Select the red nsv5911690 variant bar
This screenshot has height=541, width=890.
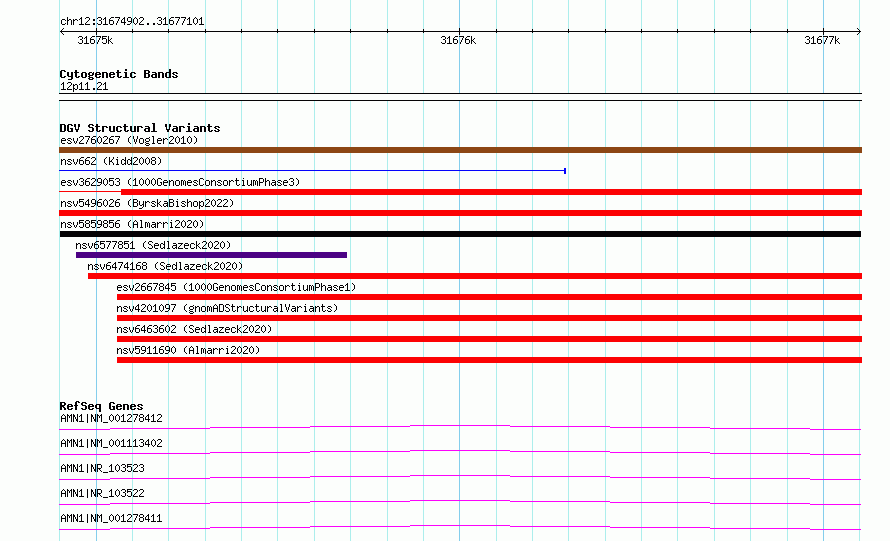[489, 360]
